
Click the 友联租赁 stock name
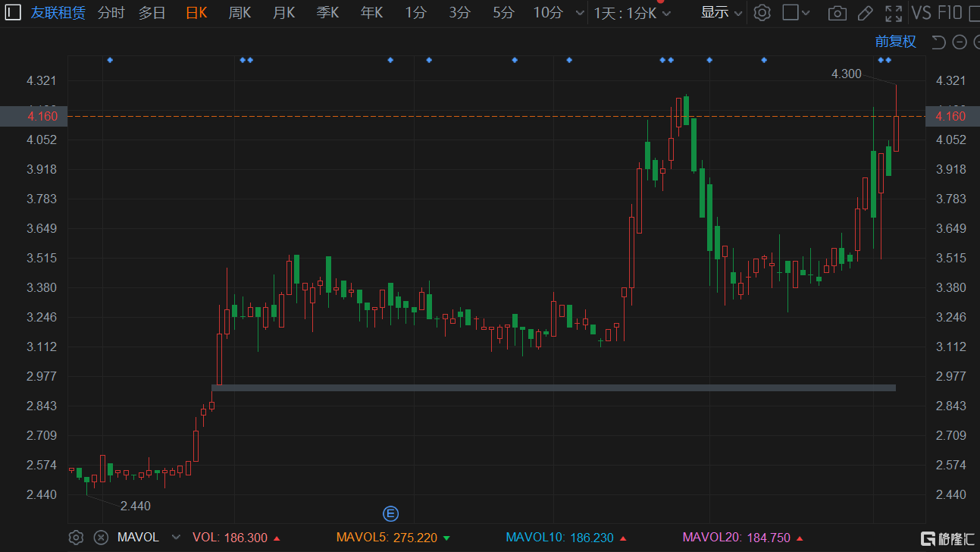(x=58, y=12)
